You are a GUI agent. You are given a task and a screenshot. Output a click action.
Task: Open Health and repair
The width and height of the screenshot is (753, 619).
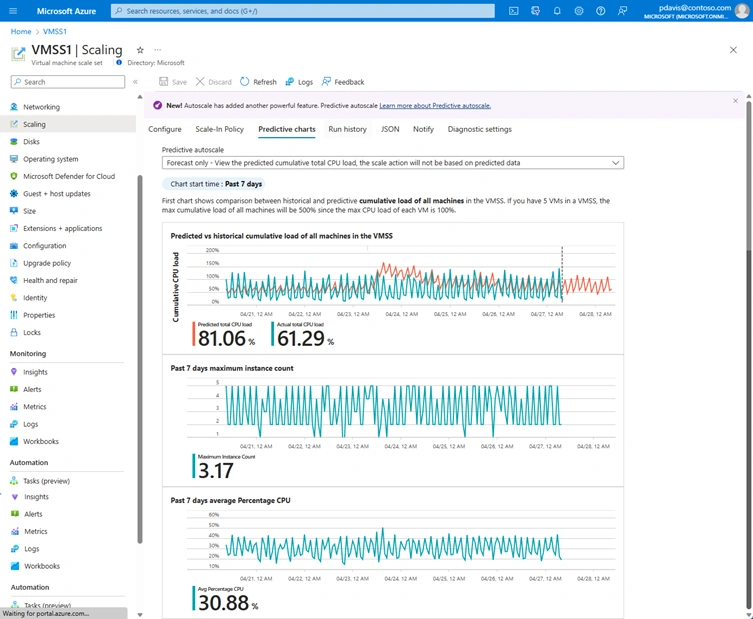coord(50,280)
